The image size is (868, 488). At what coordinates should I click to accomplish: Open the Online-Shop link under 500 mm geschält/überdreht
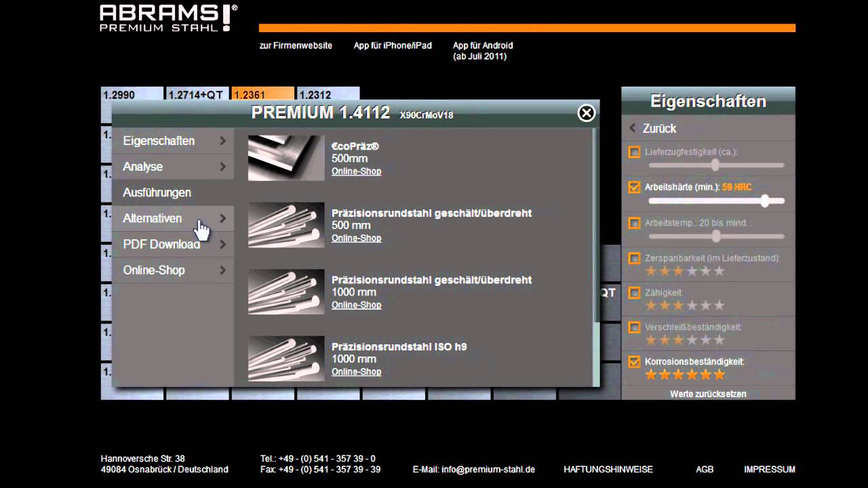tap(356, 238)
